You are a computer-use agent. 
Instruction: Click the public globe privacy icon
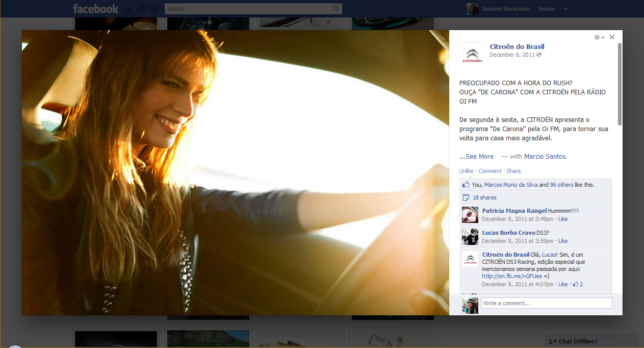tap(539, 55)
